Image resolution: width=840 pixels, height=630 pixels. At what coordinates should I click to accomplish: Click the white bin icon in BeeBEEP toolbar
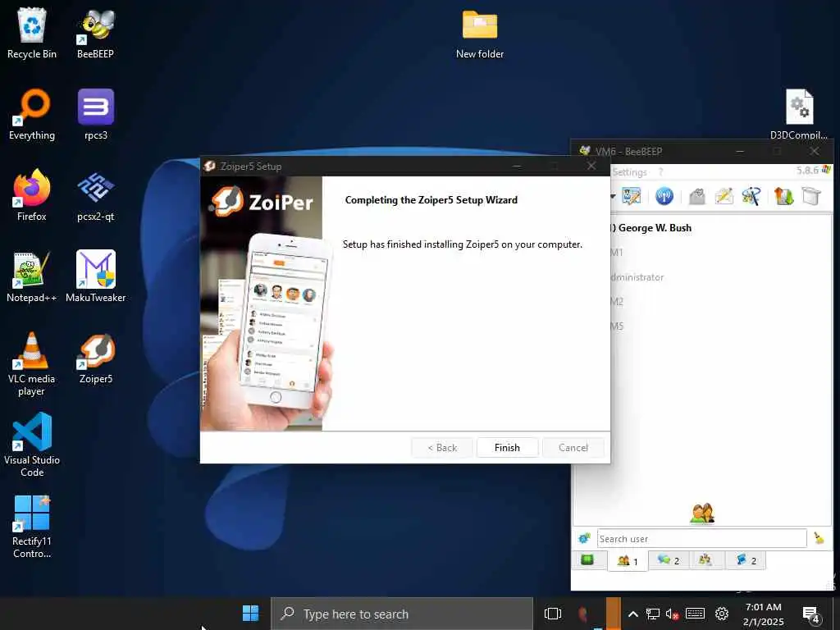tap(811, 196)
